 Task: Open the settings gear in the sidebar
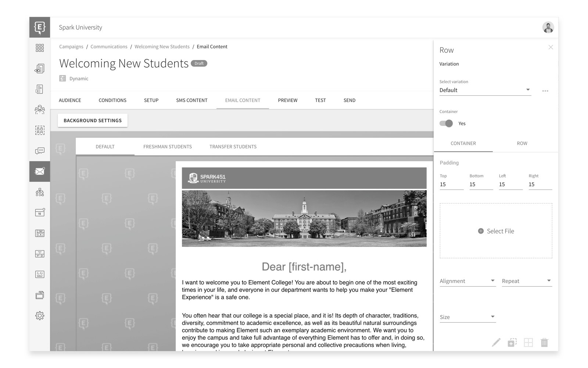click(40, 315)
